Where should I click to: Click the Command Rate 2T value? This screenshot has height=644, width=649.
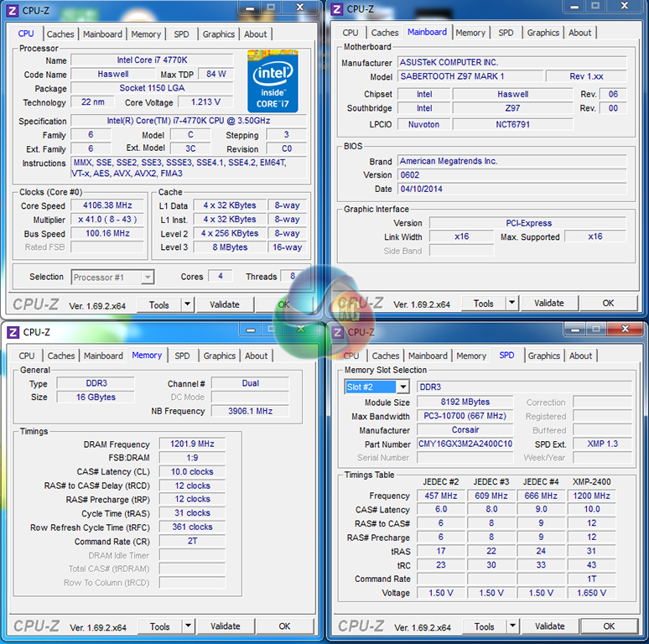(x=193, y=541)
